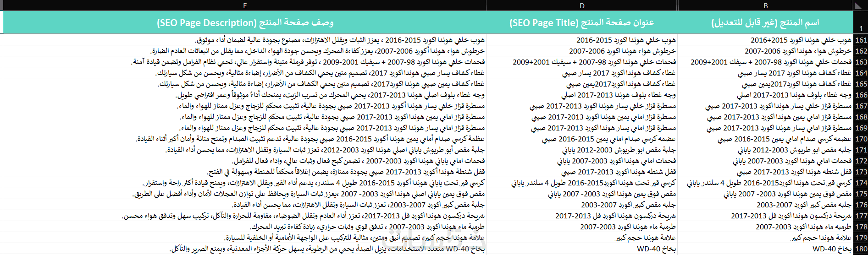The height and width of the screenshot is (255, 868).
Task: Click header cell 'وصف صفحة المنتج (SEO Page Description)'
Action: (x=245, y=22)
